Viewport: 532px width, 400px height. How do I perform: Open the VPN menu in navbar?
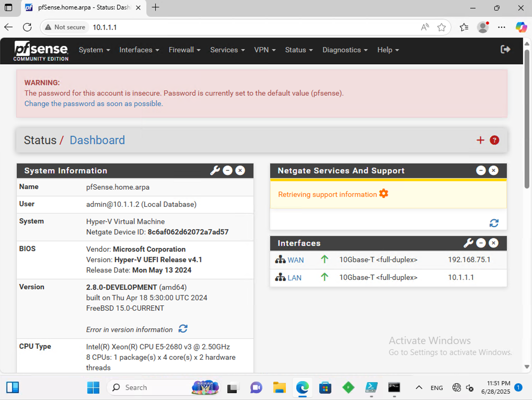click(264, 50)
